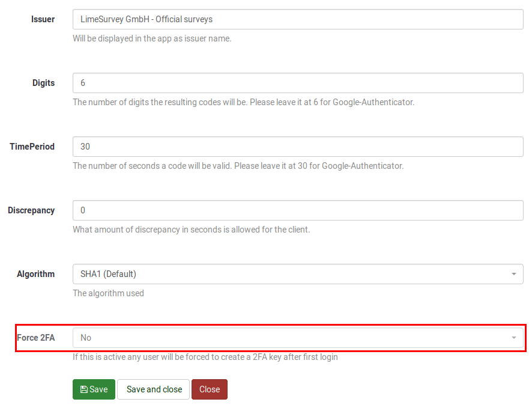Click the Force 2FA 'No' select field
This screenshot has width=532, height=408.
[x=298, y=338]
